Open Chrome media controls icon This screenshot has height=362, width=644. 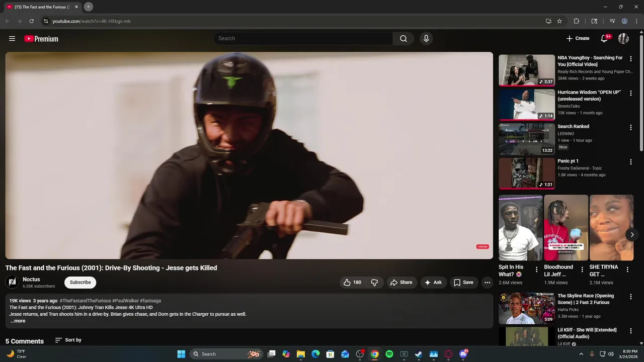tap(612, 21)
